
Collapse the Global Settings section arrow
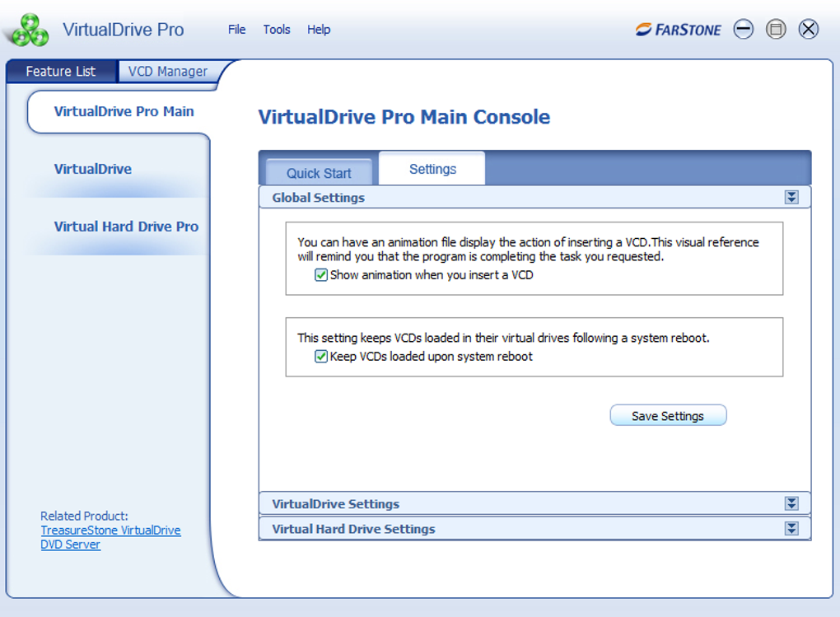[x=791, y=197]
